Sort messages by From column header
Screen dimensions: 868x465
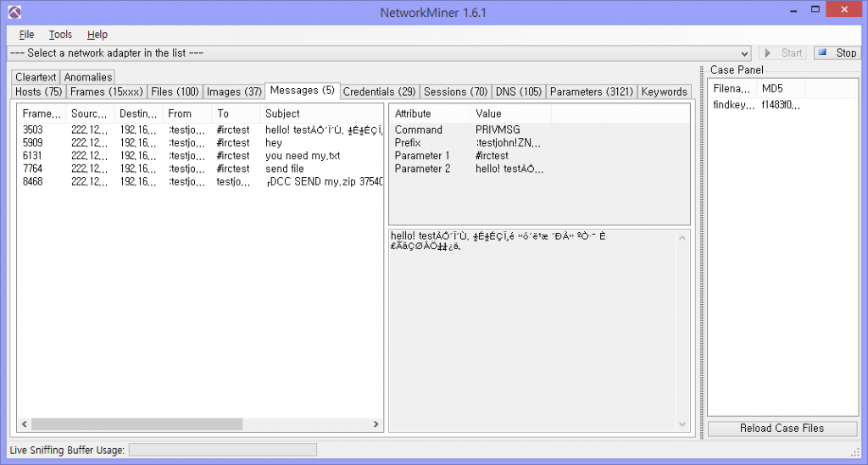point(187,113)
